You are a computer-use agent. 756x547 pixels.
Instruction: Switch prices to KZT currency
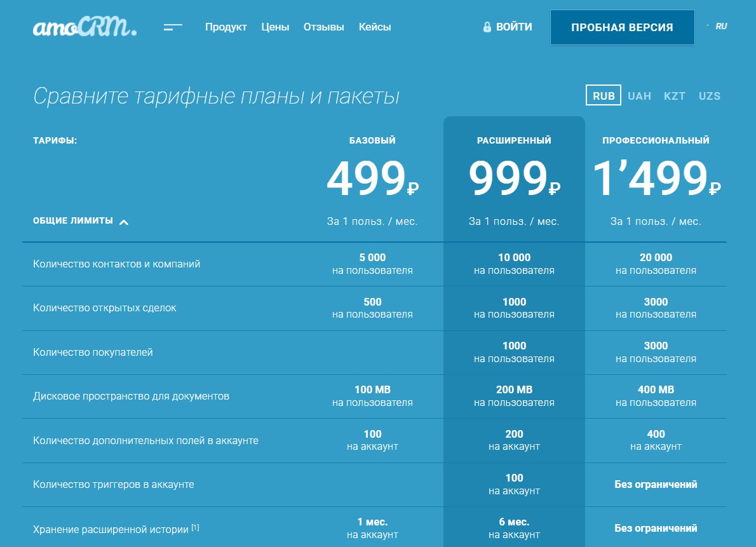pos(674,96)
